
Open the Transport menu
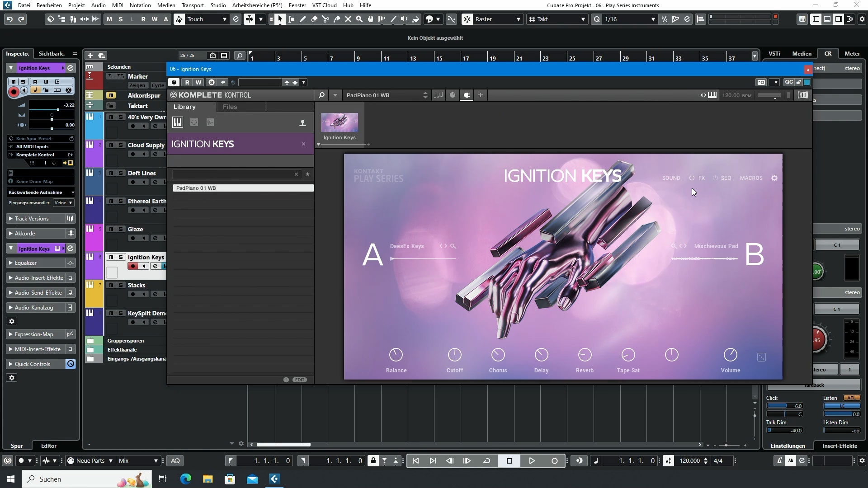[193, 5]
